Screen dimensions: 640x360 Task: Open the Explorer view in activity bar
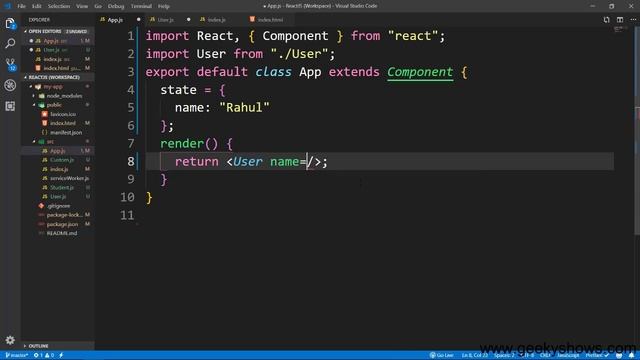10,24
